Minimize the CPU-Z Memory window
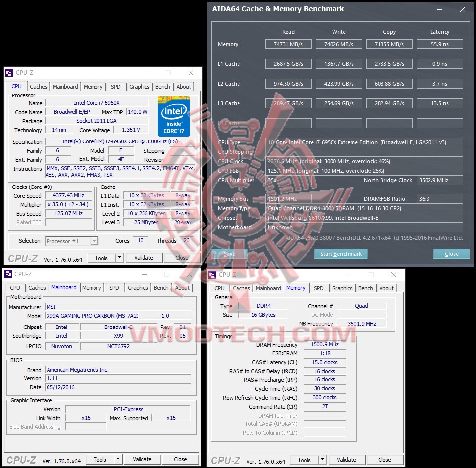Image resolution: width=476 pixels, height=468 pixels. (349, 275)
